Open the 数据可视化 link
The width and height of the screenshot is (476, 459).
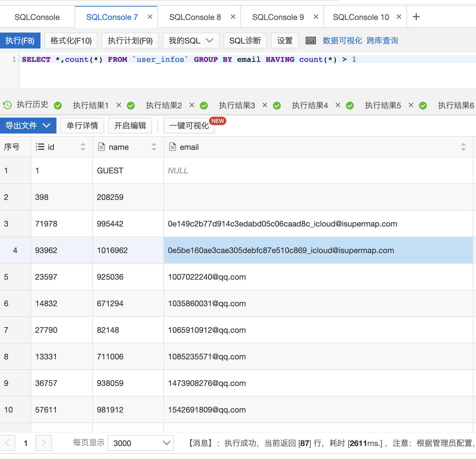pyautogui.click(x=342, y=41)
